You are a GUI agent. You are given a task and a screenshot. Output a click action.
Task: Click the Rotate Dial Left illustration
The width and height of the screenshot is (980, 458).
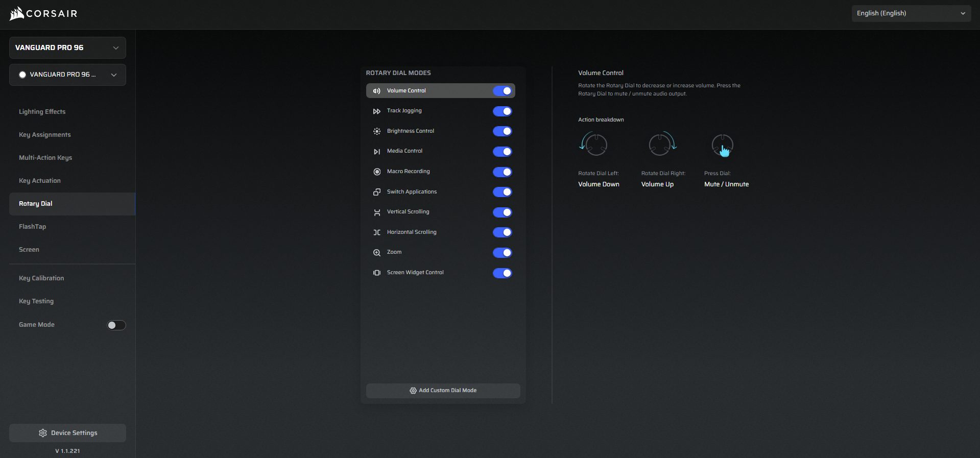pyautogui.click(x=593, y=144)
